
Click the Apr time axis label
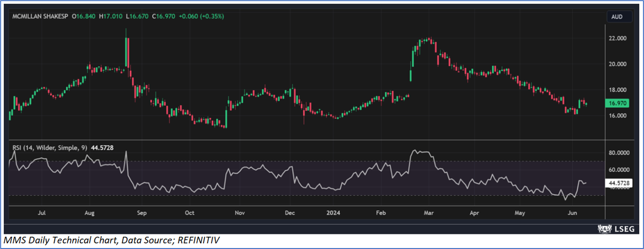pos(474,213)
